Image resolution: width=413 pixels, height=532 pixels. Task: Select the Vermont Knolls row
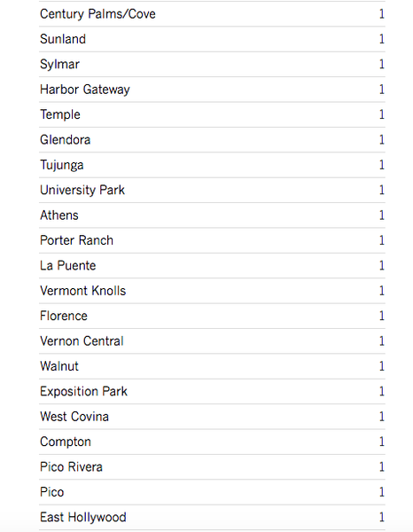click(212, 291)
